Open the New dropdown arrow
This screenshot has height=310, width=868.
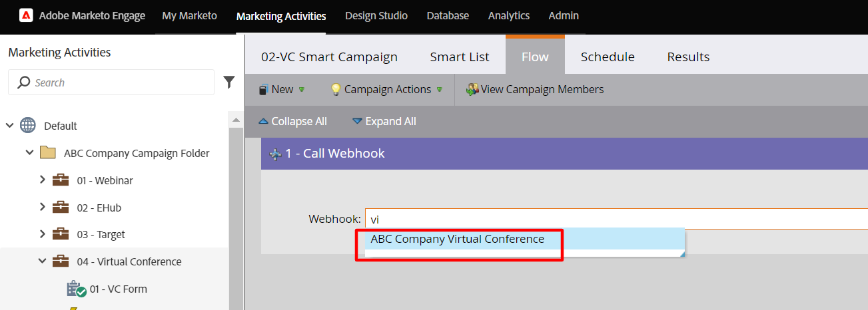click(301, 89)
